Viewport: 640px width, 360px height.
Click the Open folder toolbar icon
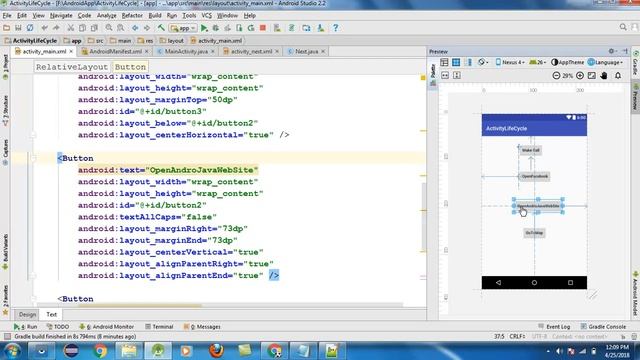click(6, 28)
